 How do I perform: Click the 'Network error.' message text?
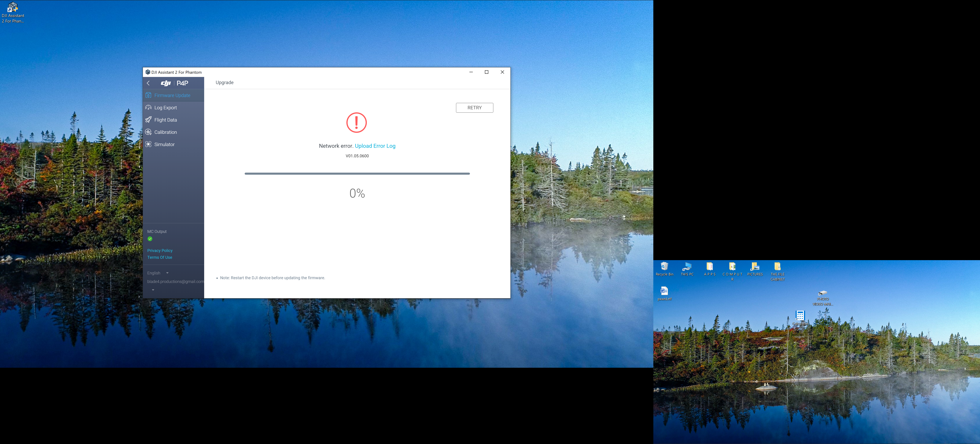tap(336, 146)
